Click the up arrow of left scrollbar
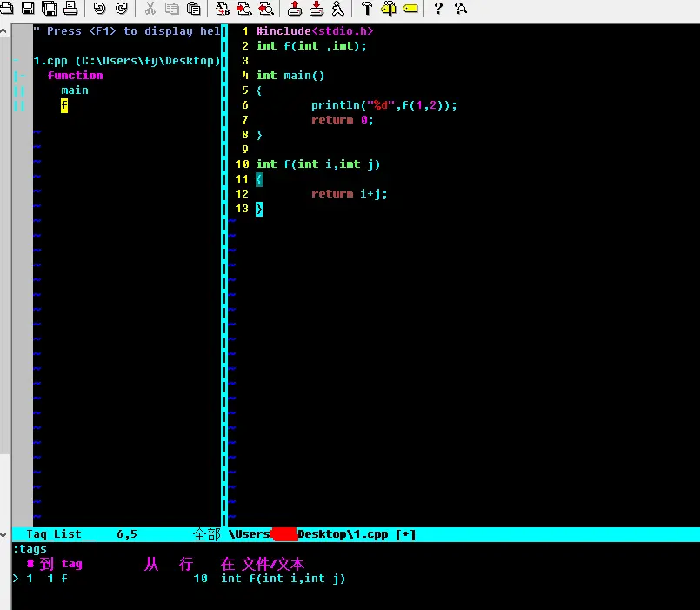Screen dimensions: 700x610 pos(3,30)
